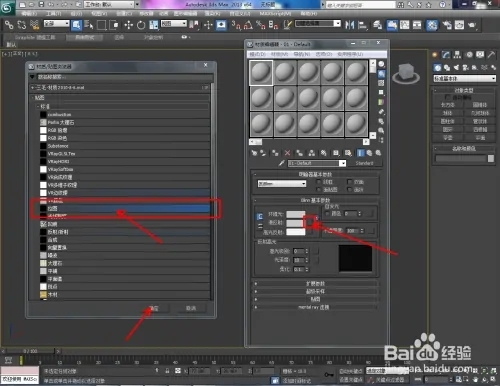Click the Standard material type button
500x386 pixels.
[364, 163]
